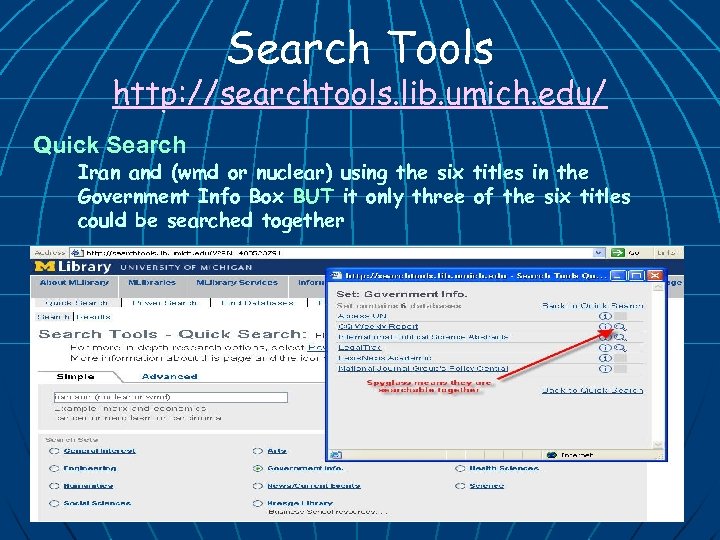Image resolution: width=720 pixels, height=540 pixels.
Task: Click info icon for LexisNexis Academic row
Action: [x=605, y=358]
